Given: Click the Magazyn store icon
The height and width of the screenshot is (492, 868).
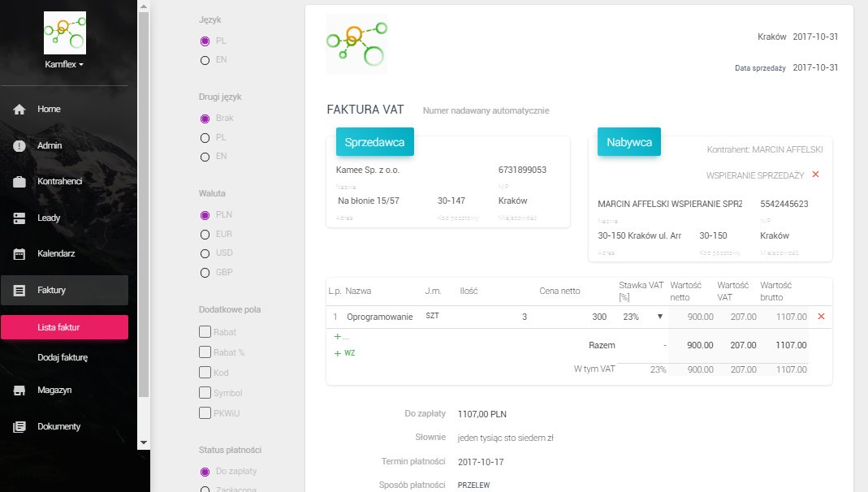Looking at the screenshot, I should click(x=19, y=391).
